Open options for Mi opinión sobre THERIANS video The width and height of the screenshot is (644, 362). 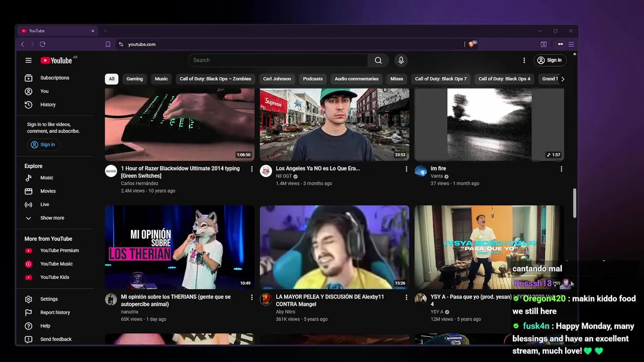click(x=252, y=297)
